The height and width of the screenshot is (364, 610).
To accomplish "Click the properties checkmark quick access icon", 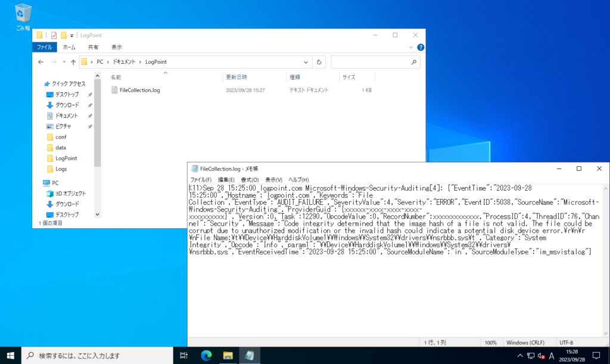I will click(54, 35).
